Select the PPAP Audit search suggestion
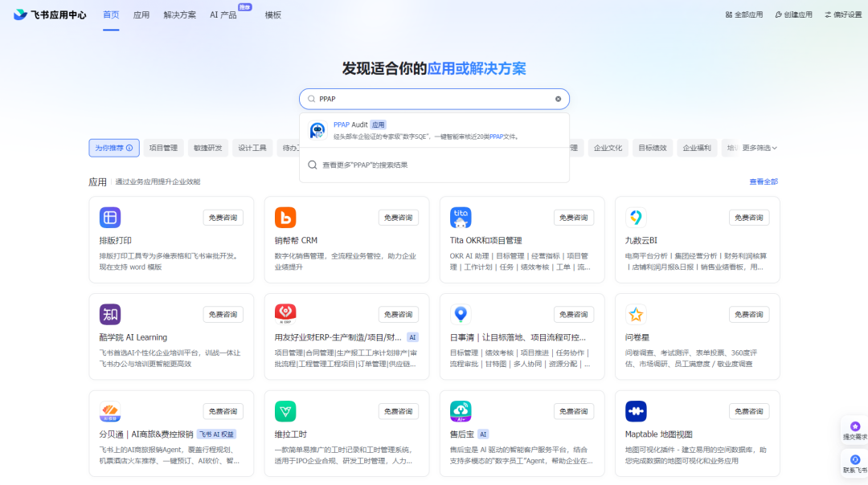This screenshot has width=868, height=485. (x=434, y=131)
